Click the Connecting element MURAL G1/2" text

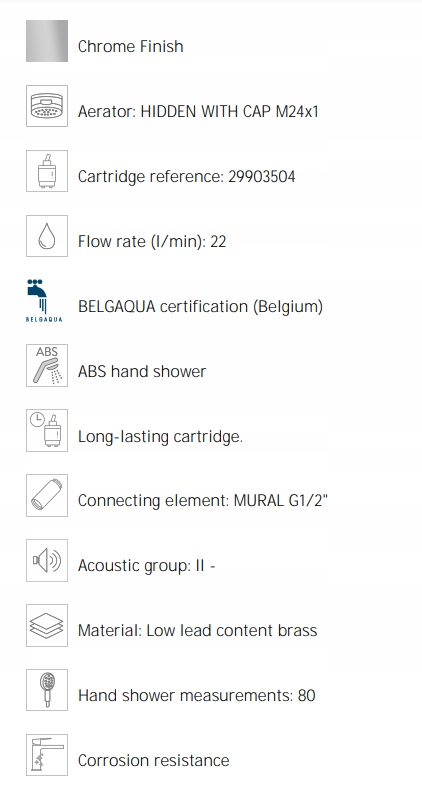coord(203,501)
